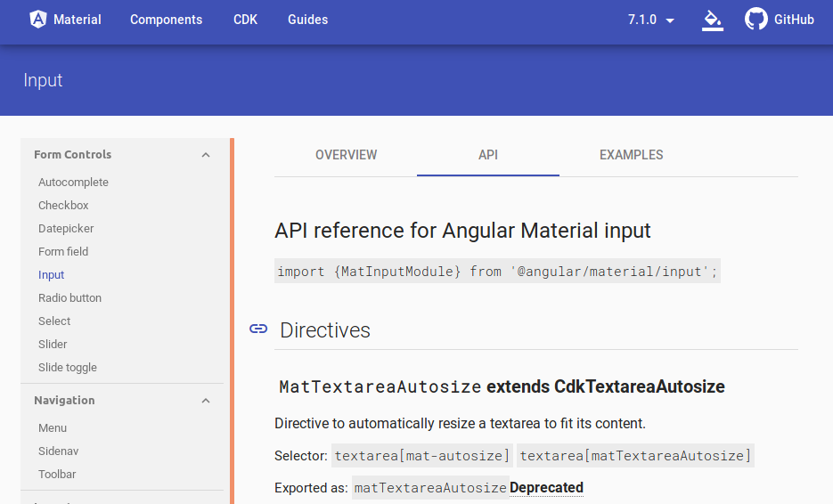Select the highlighted Input sidebar item

(x=51, y=275)
